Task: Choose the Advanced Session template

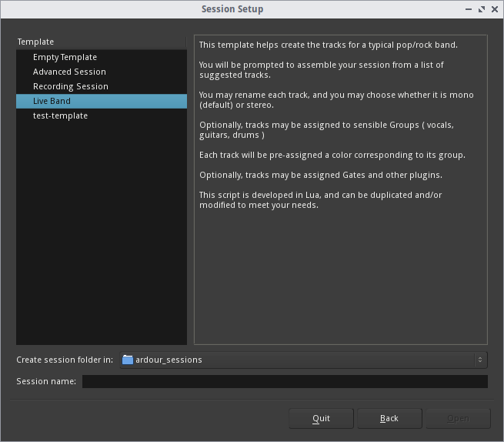Action: tap(102, 72)
